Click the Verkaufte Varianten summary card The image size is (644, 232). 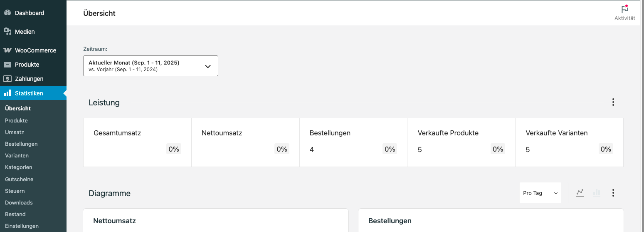[569, 142]
